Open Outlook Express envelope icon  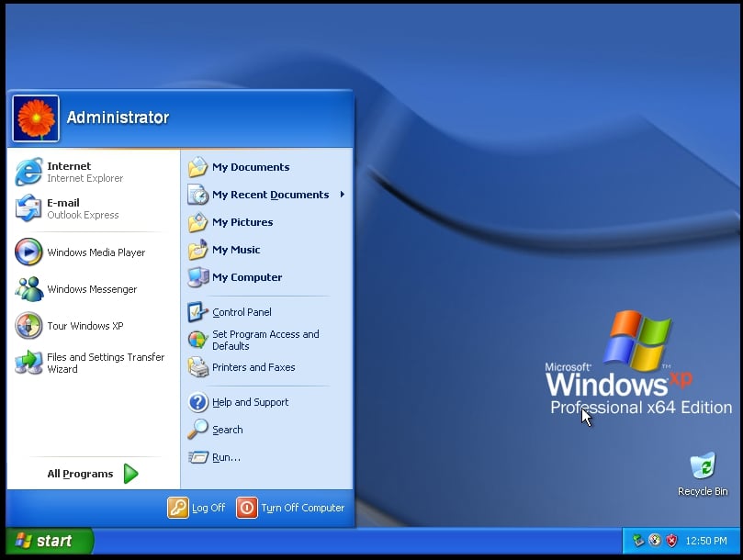click(28, 208)
